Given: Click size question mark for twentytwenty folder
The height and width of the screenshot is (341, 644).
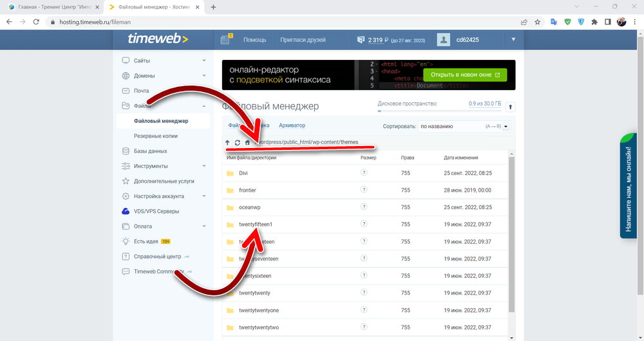Looking at the screenshot, I should pyautogui.click(x=363, y=292).
